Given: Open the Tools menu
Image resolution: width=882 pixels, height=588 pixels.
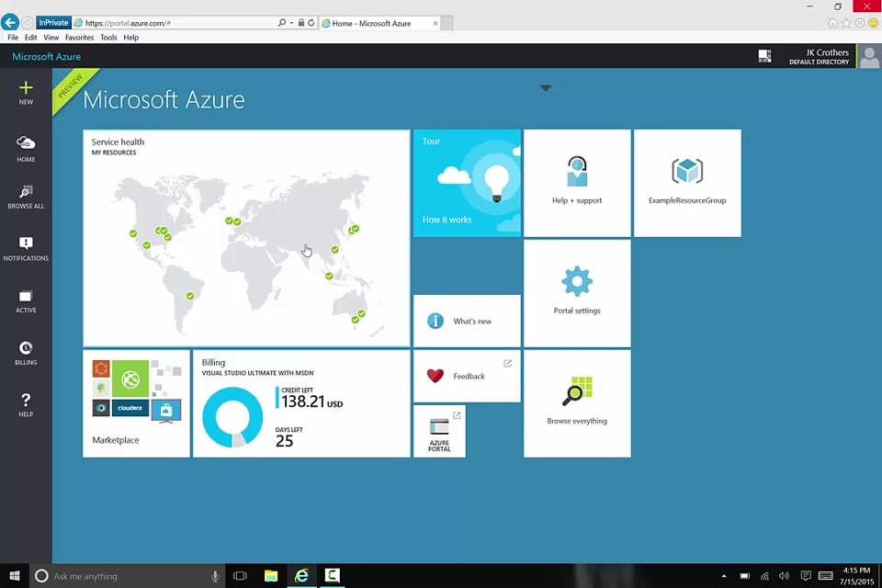Looking at the screenshot, I should (108, 38).
